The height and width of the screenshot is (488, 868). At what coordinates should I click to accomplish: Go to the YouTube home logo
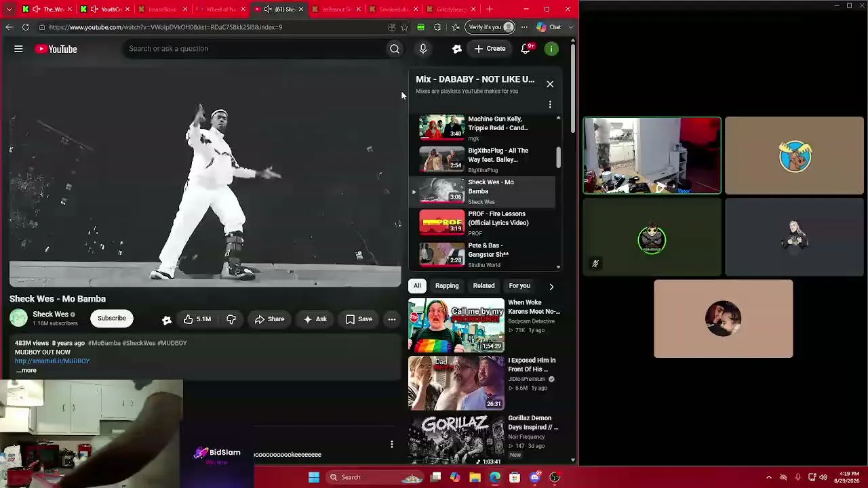click(56, 49)
